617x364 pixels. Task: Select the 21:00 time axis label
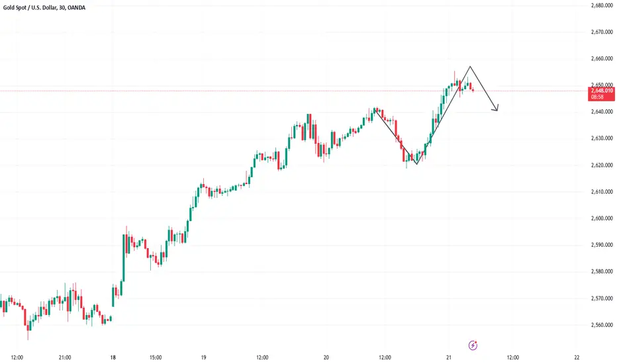[x=65, y=357]
